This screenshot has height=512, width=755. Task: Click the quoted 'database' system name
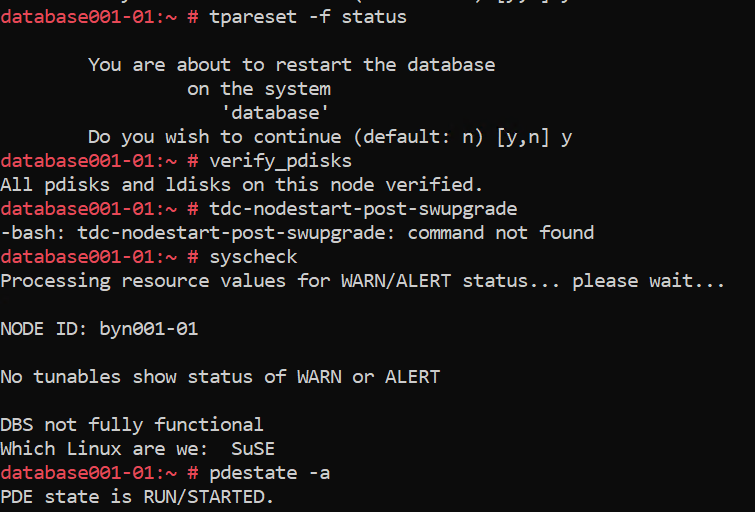pos(275,113)
